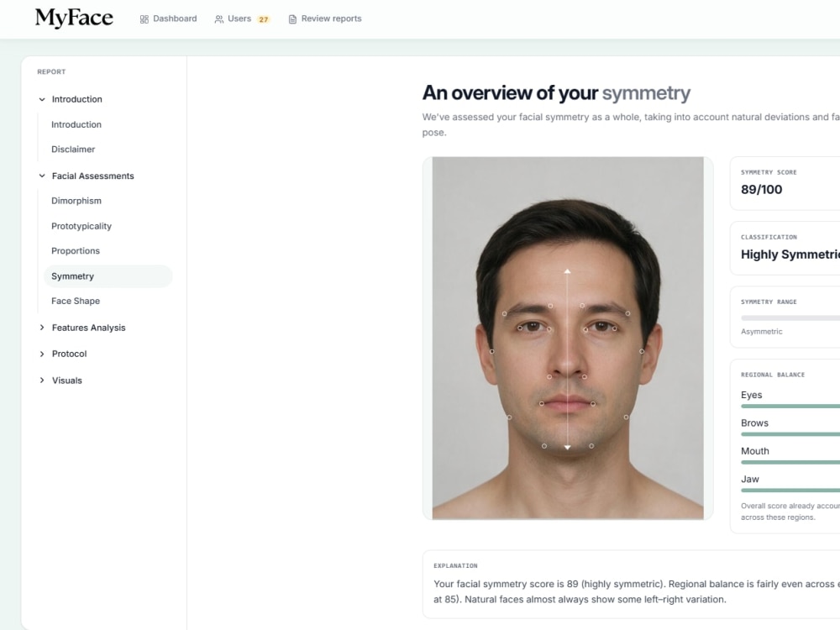Select the Introduction section heading
Viewport: 840px width, 630px height.
76,99
